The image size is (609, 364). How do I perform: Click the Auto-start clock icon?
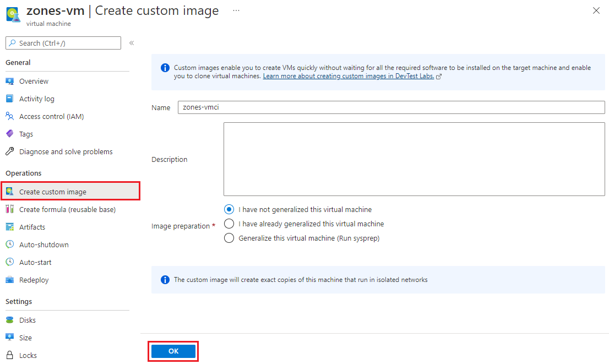[x=10, y=262]
